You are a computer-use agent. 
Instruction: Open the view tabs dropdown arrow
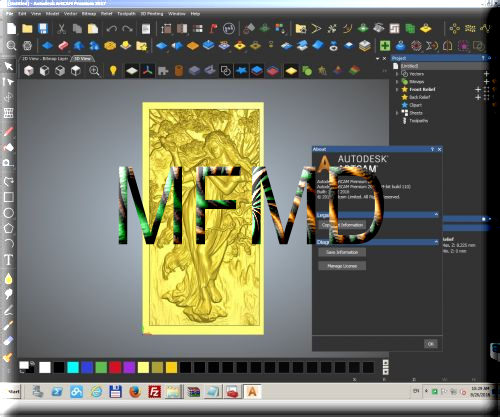(x=378, y=58)
